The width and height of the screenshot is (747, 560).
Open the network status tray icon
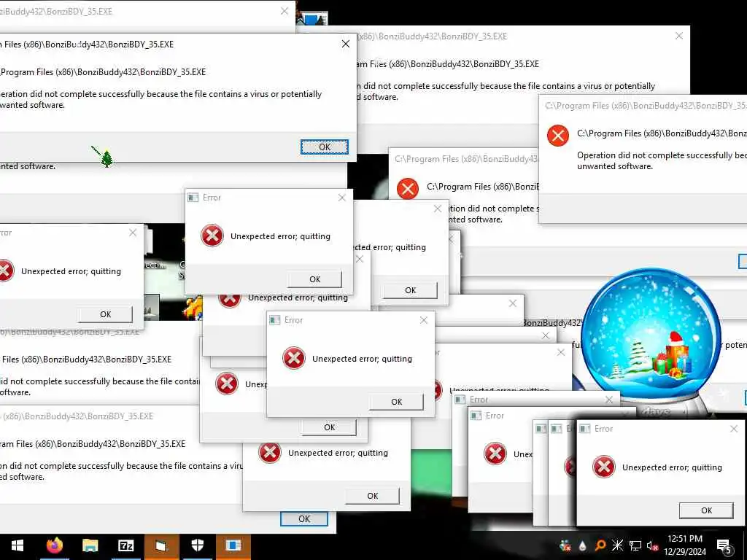[635, 546]
